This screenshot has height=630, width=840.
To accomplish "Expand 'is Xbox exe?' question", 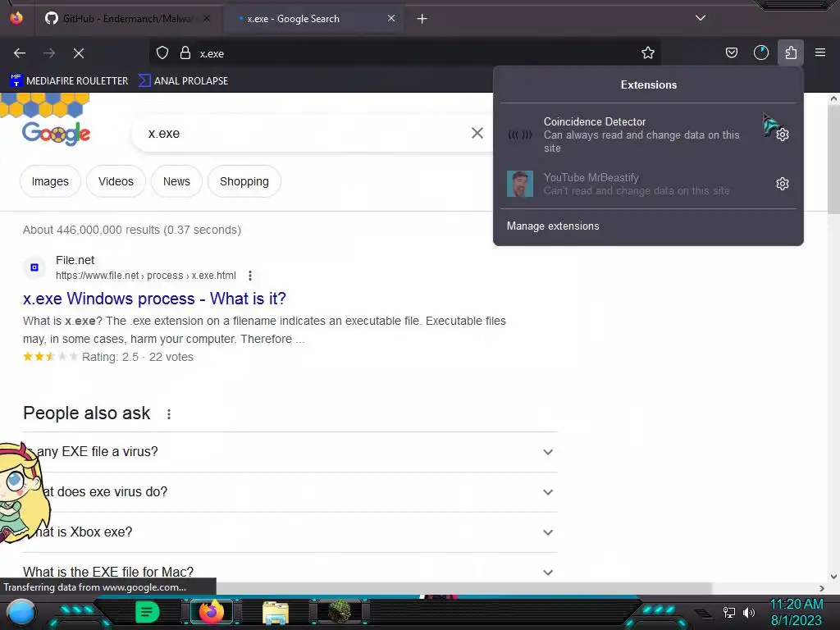I will [290, 532].
